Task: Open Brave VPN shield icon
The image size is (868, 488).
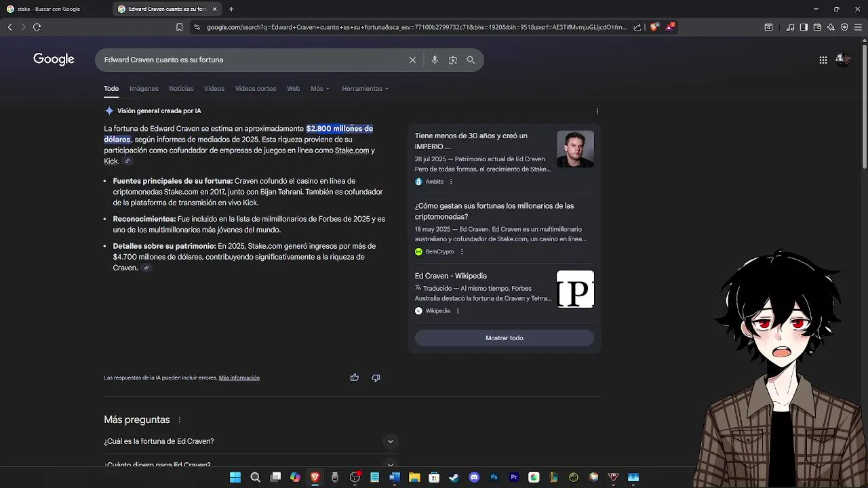Action: (x=844, y=27)
